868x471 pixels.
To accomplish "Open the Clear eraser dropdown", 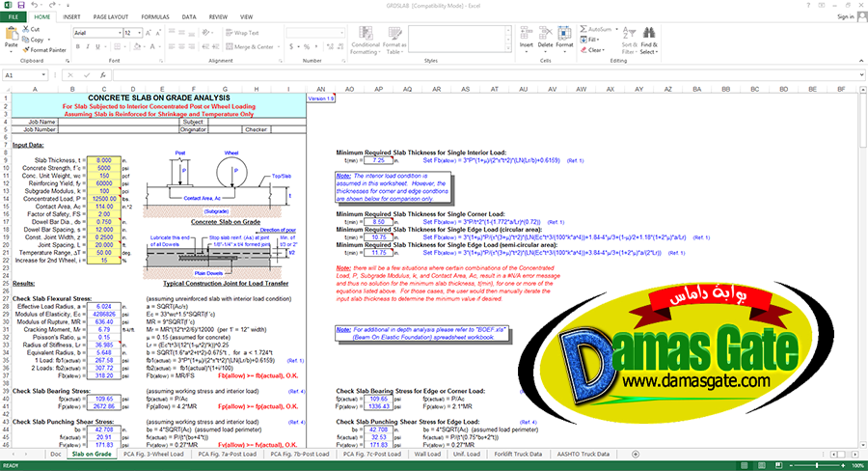I will (x=593, y=50).
